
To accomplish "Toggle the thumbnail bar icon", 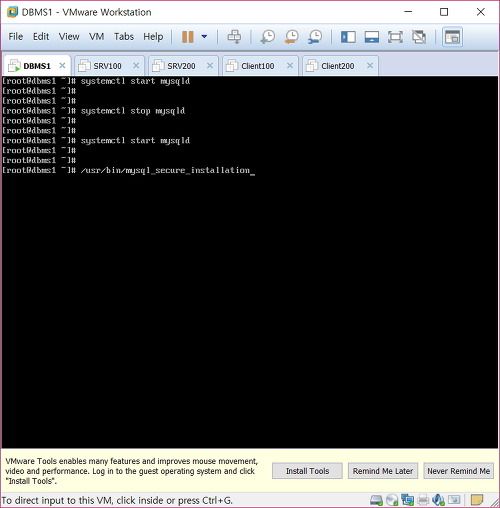I will (x=372, y=37).
